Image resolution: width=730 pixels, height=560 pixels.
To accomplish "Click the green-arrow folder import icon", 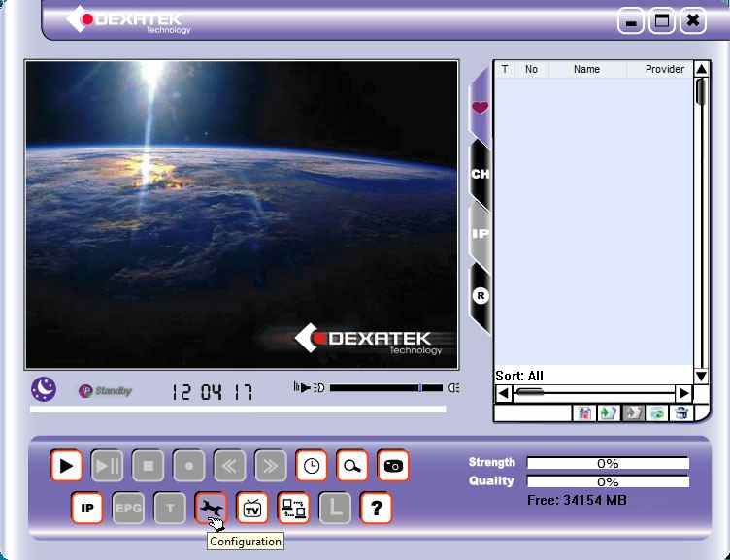I will point(609,412).
